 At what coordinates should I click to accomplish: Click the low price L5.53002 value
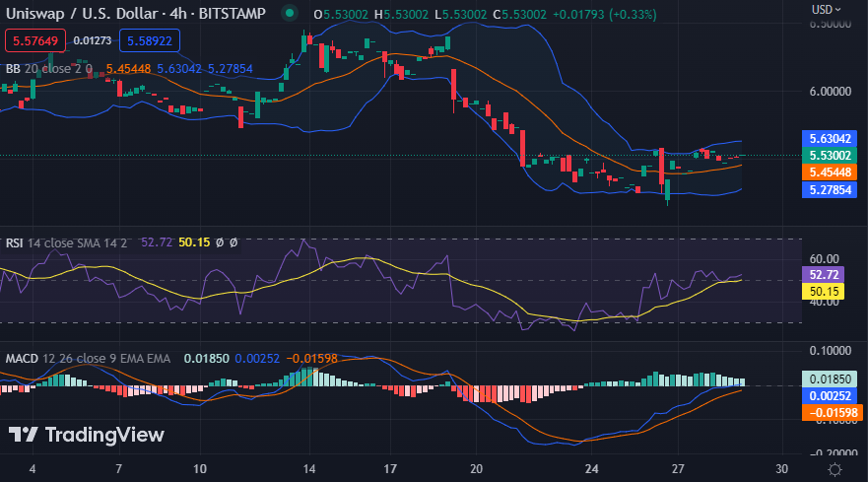pyautogui.click(x=461, y=15)
